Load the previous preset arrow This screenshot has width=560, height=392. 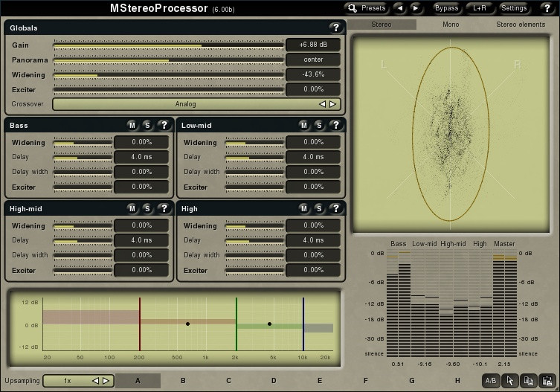click(x=400, y=8)
